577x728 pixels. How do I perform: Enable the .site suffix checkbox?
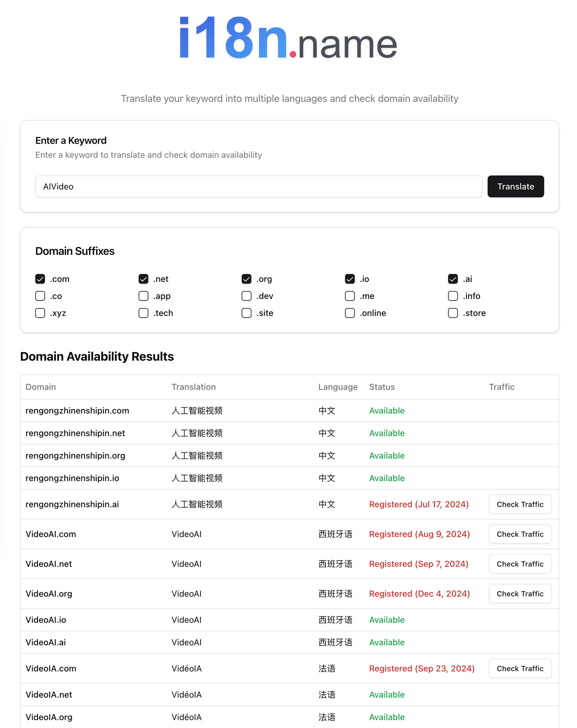[x=247, y=313]
